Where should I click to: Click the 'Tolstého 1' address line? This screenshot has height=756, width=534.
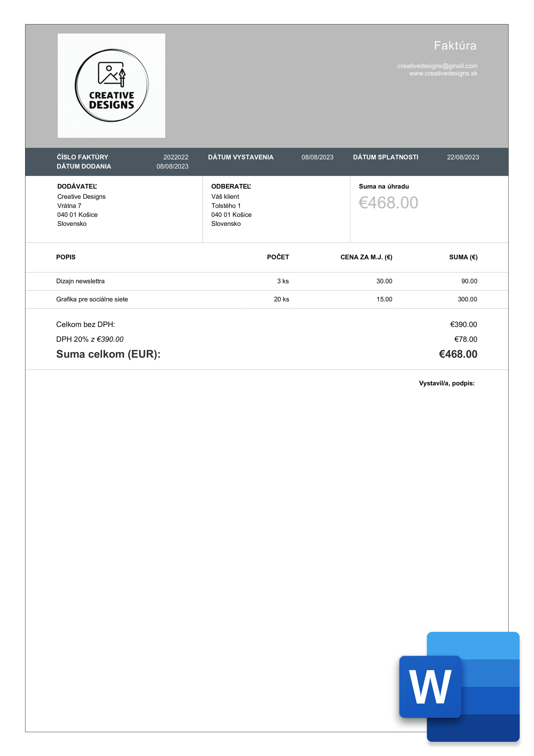[226, 206]
